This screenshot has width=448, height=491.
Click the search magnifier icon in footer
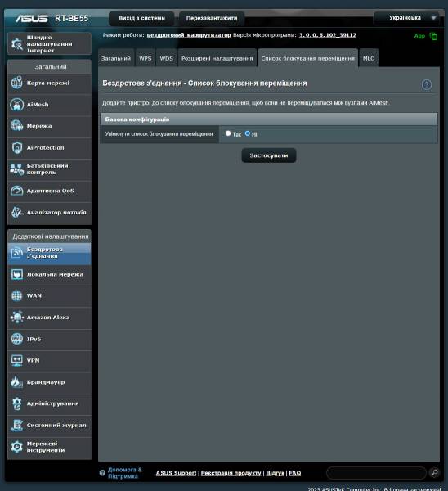point(434,472)
